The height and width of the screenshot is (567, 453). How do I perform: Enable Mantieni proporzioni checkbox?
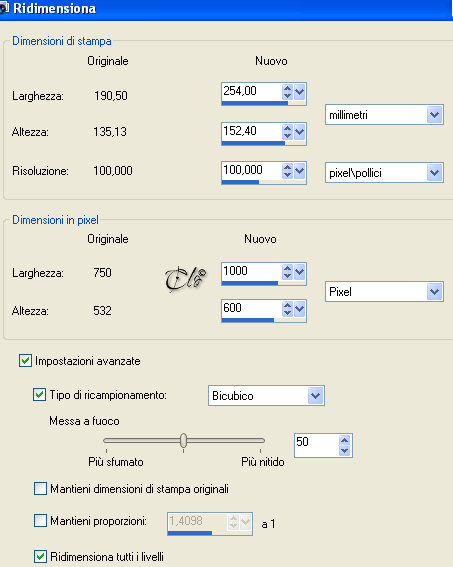click(40, 521)
